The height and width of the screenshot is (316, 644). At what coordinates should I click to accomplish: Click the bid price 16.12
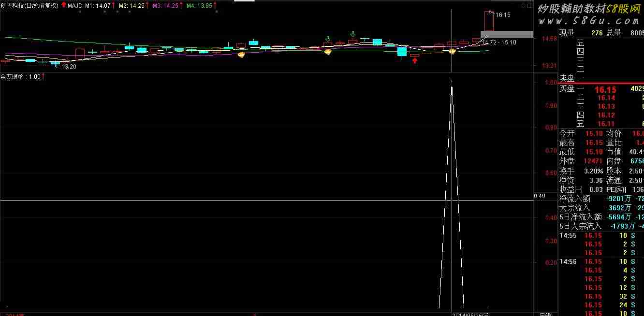(x=606, y=115)
